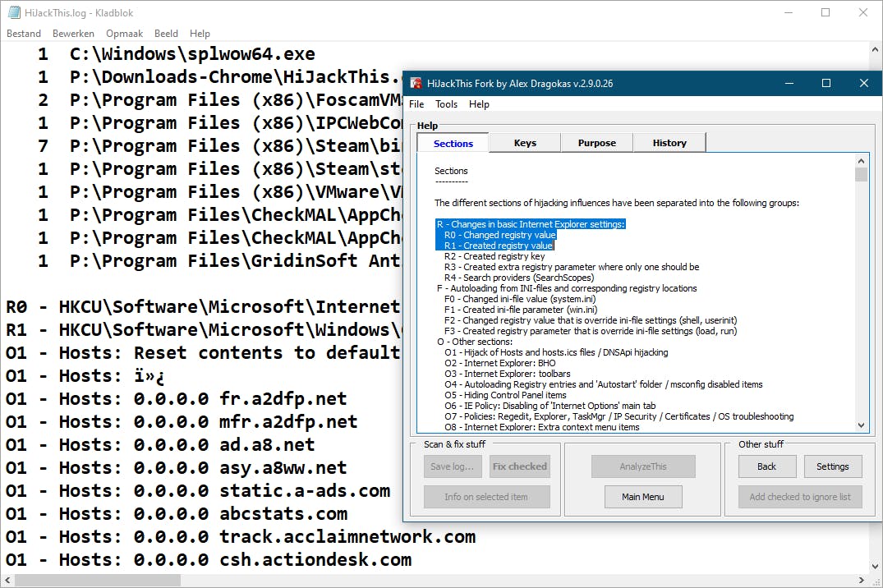Maximize the Kladblok window
883x588 pixels.
pos(826,12)
